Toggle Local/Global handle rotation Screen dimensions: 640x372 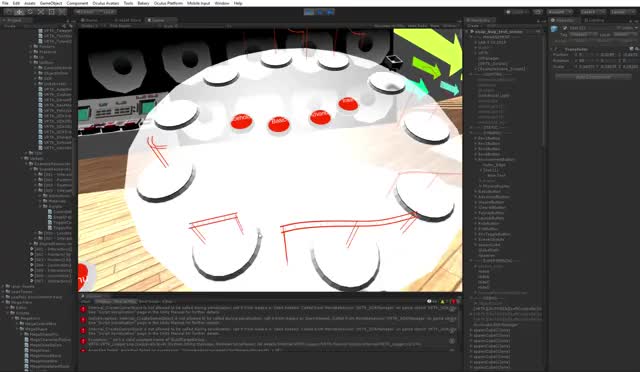[x=107, y=12]
